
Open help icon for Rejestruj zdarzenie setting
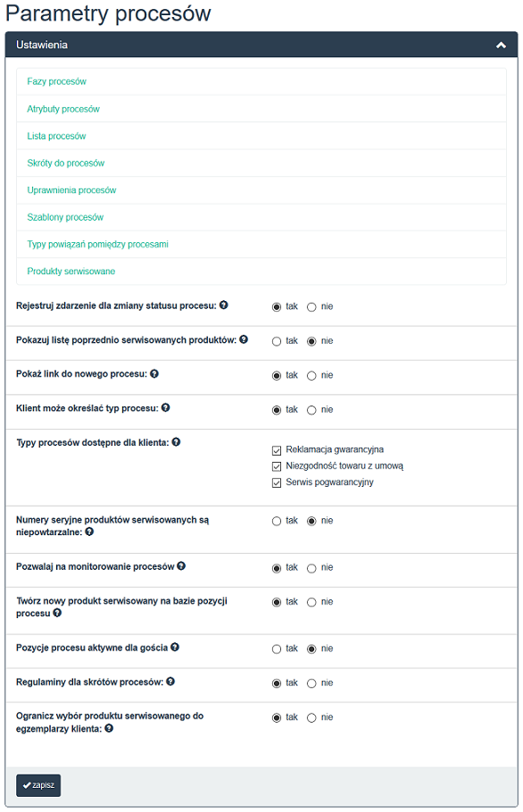[x=223, y=305]
